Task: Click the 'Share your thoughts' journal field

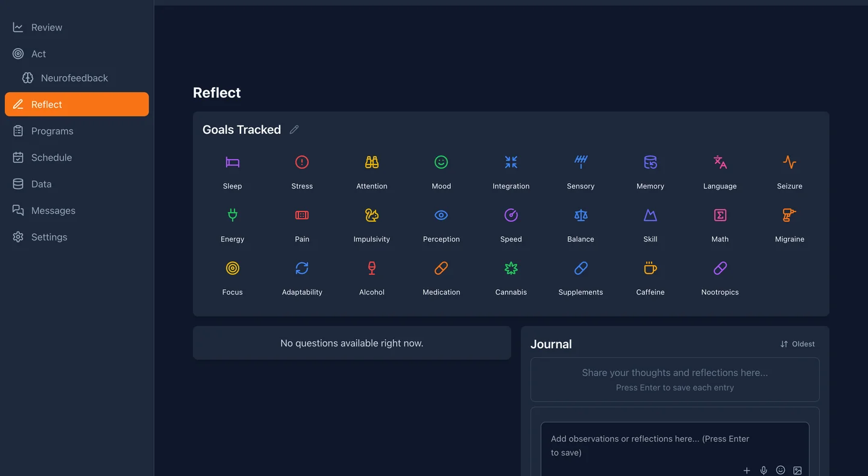Action: (x=675, y=380)
